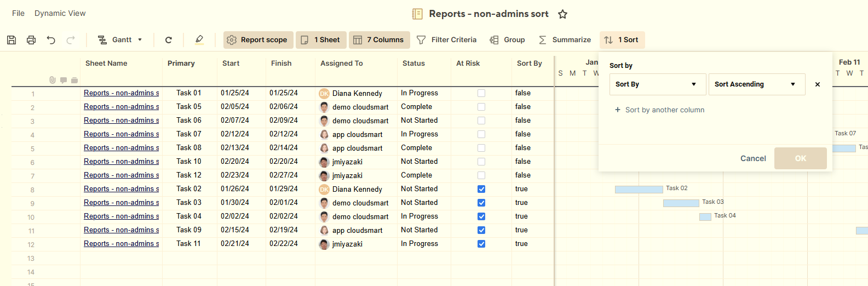The width and height of the screenshot is (868, 286).
Task: Open the 1 Sheet selector
Action: click(321, 40)
